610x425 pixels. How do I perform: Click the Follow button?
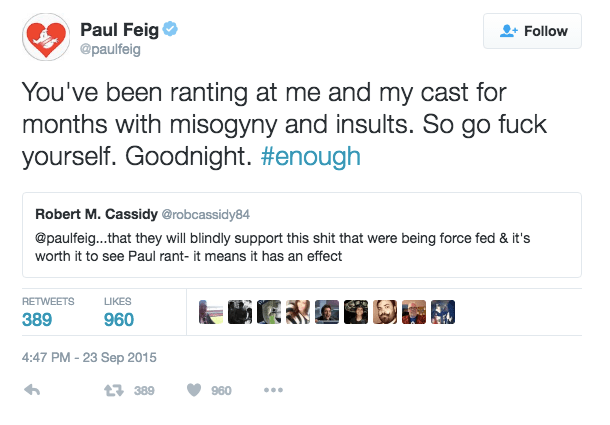pyautogui.click(x=532, y=31)
